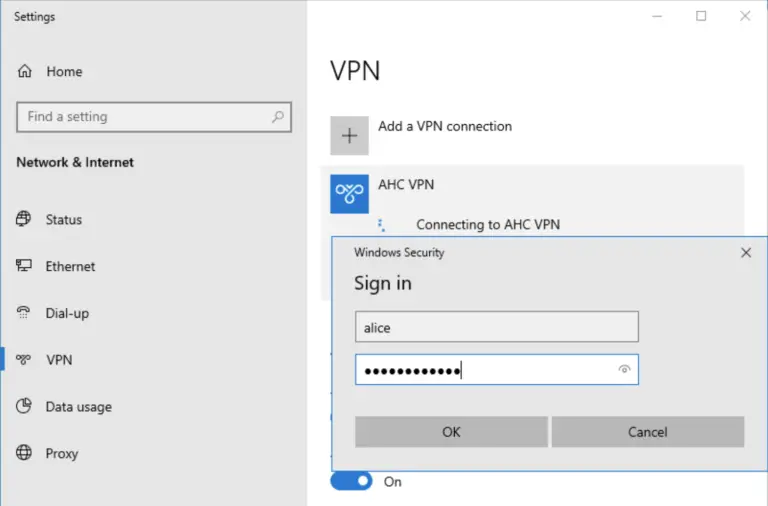Screen dimensions: 768x506
Task: Open the Proxy settings page
Action: [62, 454]
